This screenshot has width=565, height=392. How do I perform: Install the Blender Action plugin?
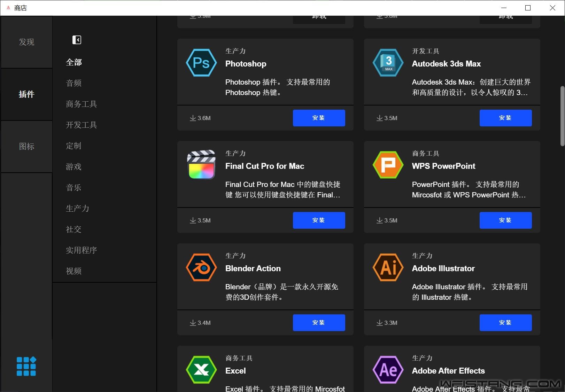coord(319,323)
